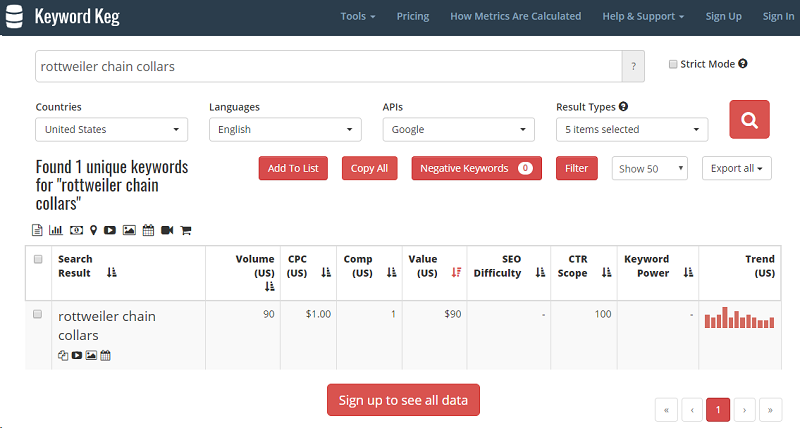Screen dimensions: 800x428
Task: Select page 1 in pagination
Action: click(718, 410)
